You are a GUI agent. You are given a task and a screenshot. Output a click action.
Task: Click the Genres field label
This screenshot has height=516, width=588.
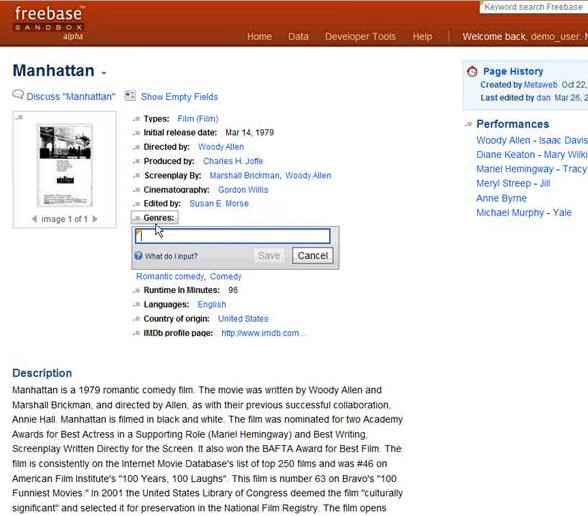point(159,218)
